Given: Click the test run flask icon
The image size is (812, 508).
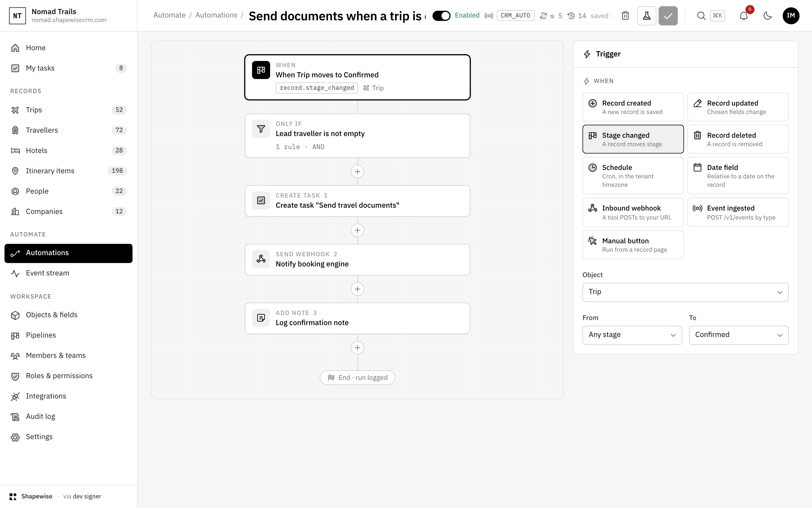Looking at the screenshot, I should (646, 16).
